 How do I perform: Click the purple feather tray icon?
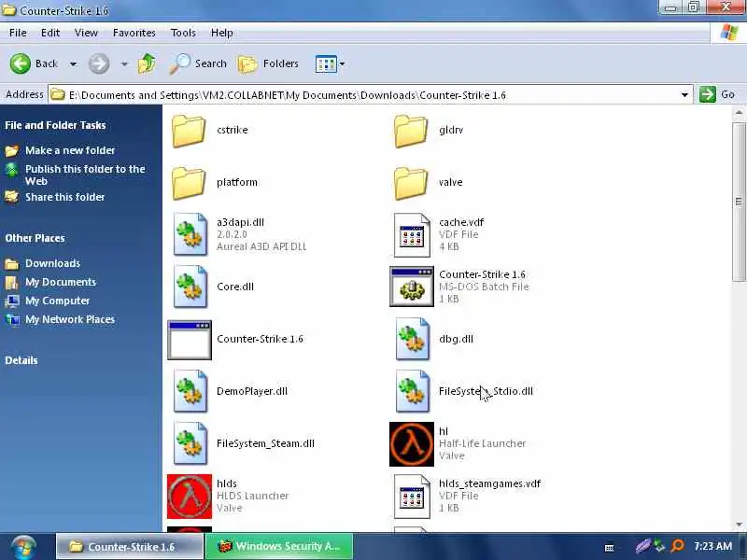tap(642, 546)
